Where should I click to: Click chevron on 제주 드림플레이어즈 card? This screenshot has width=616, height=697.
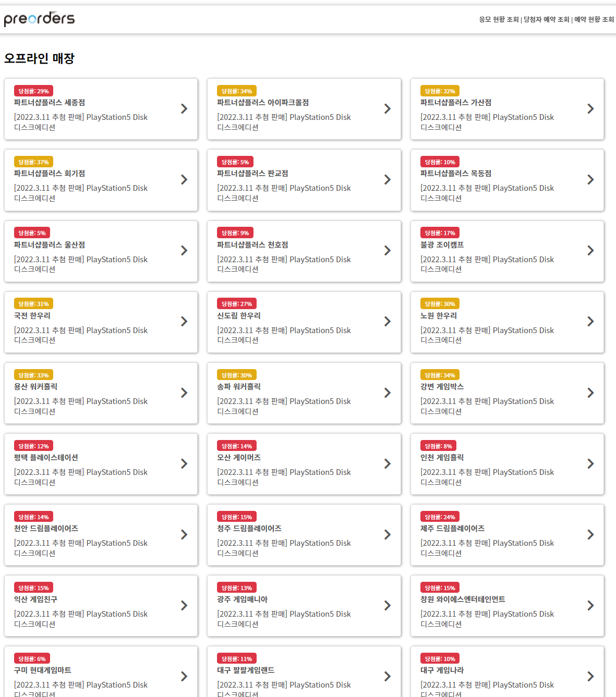[590, 534]
